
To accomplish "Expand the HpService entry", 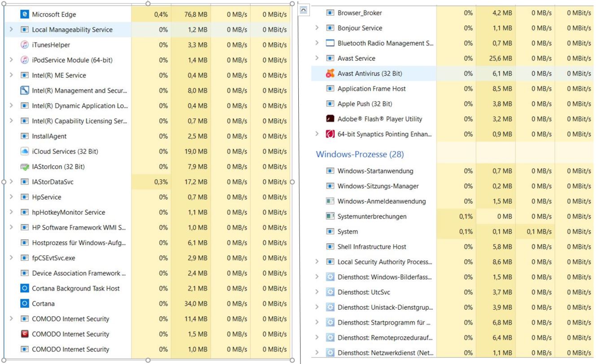I will tap(11, 197).
